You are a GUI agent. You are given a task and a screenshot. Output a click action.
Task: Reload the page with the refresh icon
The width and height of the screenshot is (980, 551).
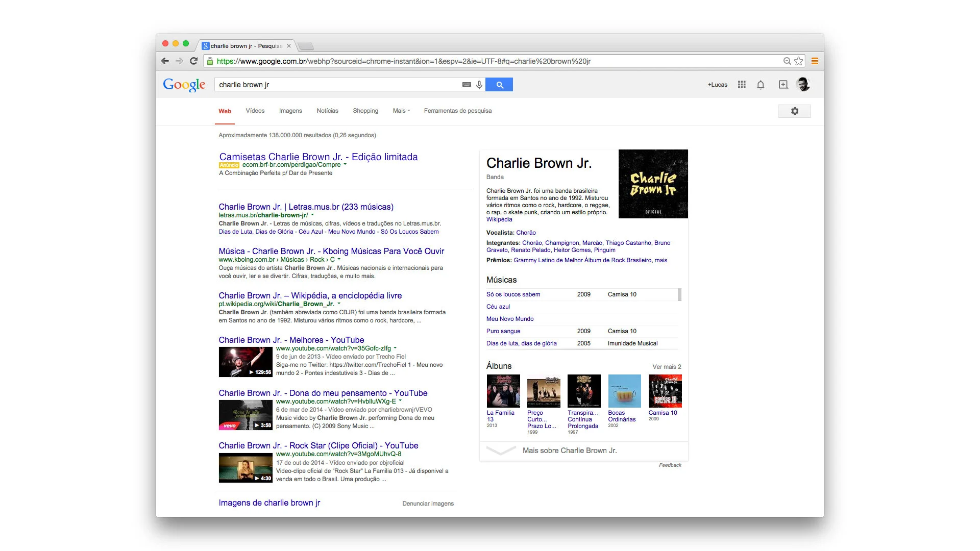193,61
